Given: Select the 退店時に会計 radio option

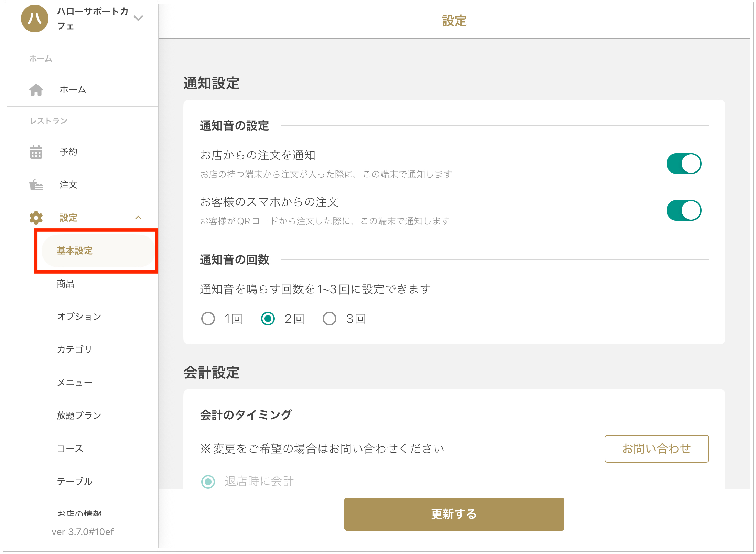Looking at the screenshot, I should [208, 481].
